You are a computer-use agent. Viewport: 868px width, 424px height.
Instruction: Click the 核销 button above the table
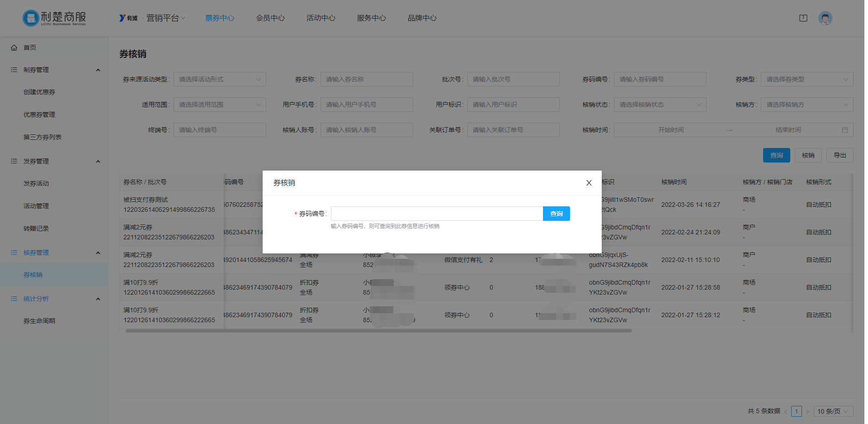pos(808,155)
